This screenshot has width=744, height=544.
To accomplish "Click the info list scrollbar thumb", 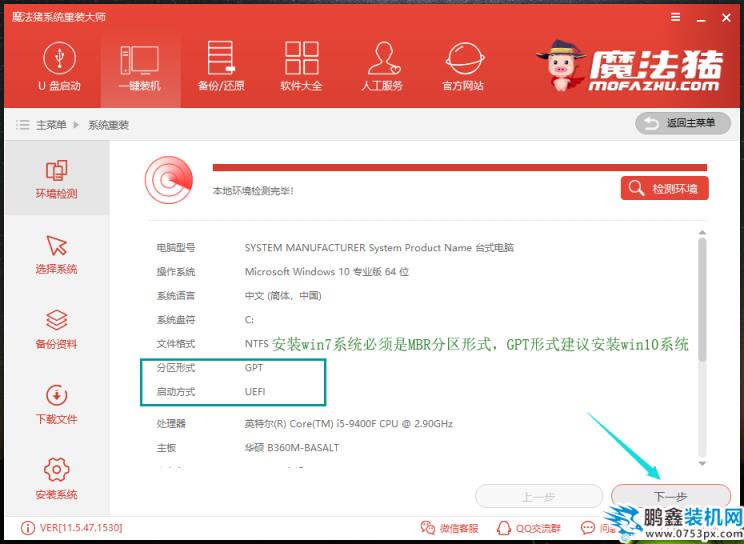I will click(702, 299).
